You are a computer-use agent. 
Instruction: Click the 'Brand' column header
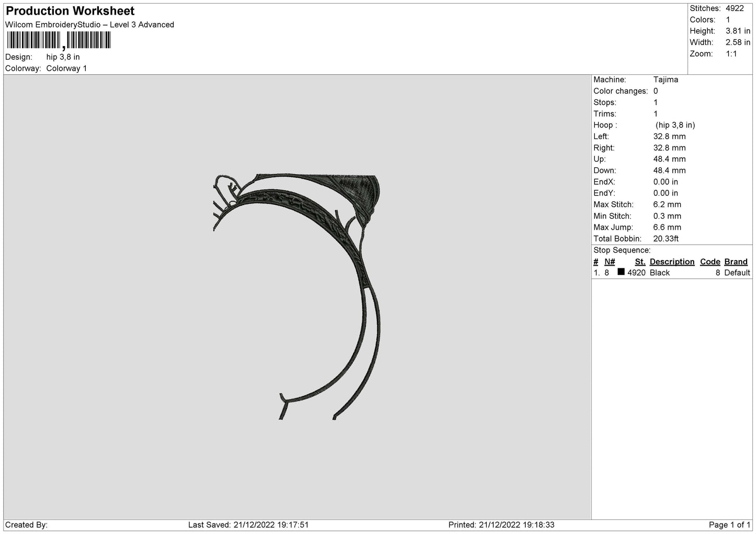736,262
